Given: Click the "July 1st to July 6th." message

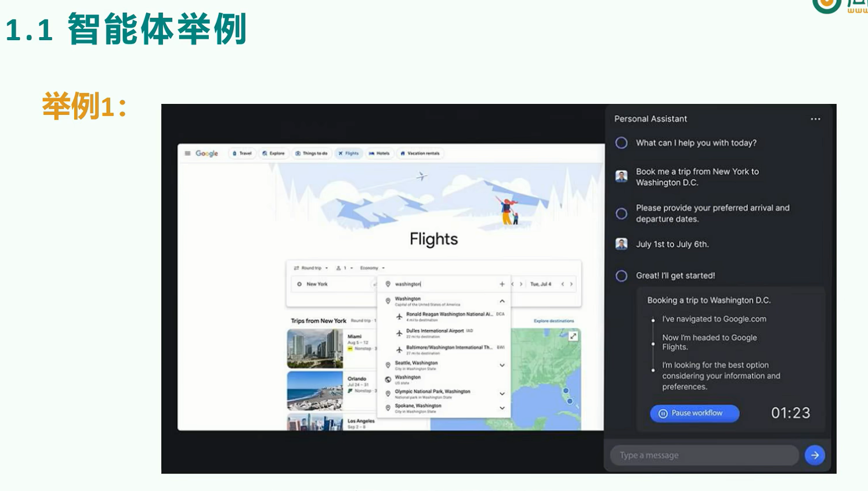Looking at the screenshot, I should click(672, 244).
